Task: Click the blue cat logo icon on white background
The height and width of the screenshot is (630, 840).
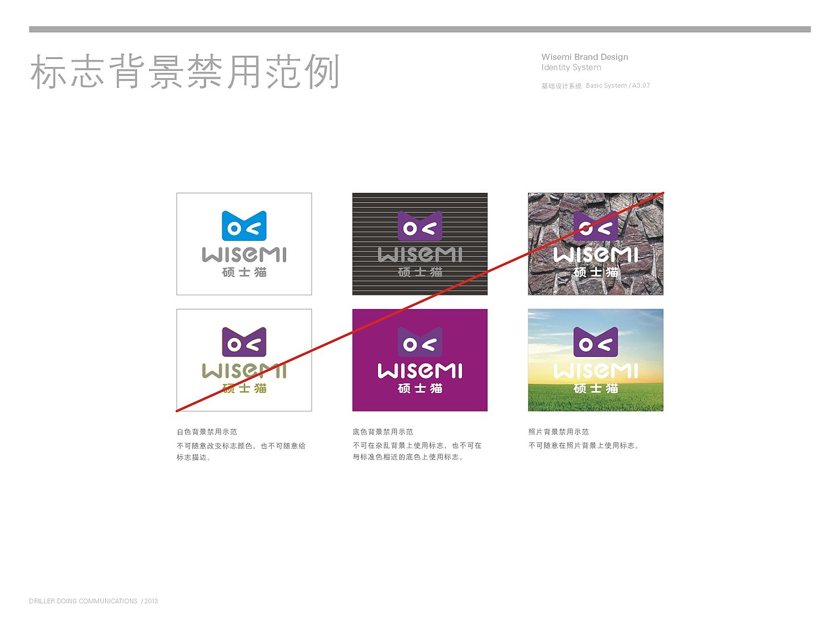Action: pyautogui.click(x=244, y=226)
